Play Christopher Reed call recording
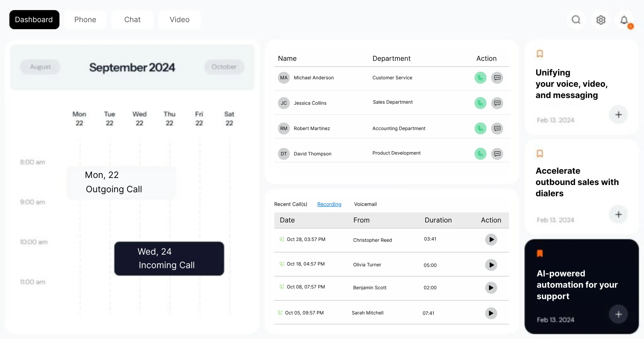The width and height of the screenshot is (644, 339). coord(491,240)
